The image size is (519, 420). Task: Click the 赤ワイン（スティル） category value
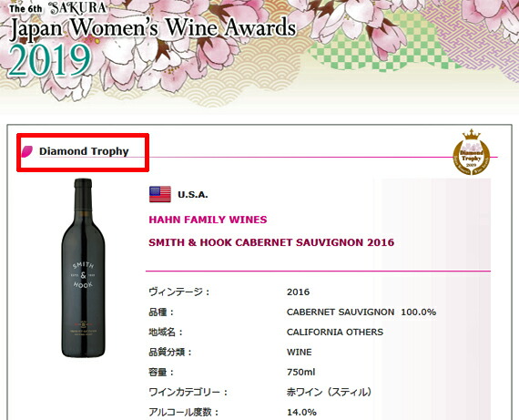click(x=330, y=392)
